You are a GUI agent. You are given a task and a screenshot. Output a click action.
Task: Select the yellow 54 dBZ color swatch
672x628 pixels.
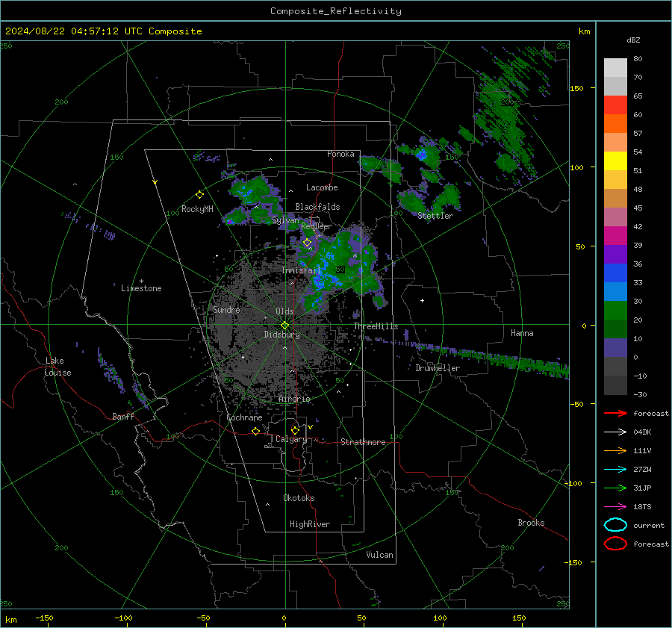[615, 161]
